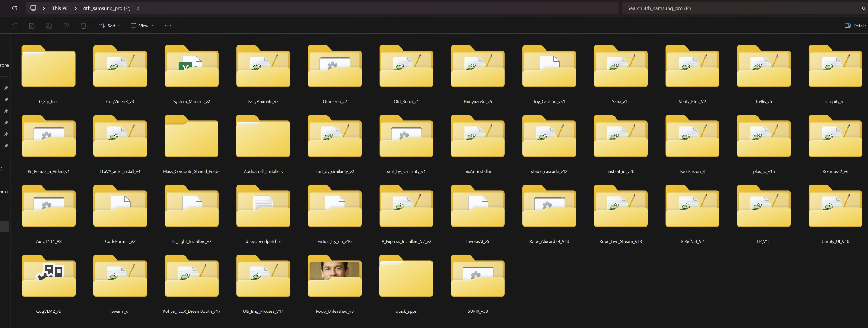868x328 pixels.
Task: Click the PC monitor icon in address bar
Action: tap(33, 8)
